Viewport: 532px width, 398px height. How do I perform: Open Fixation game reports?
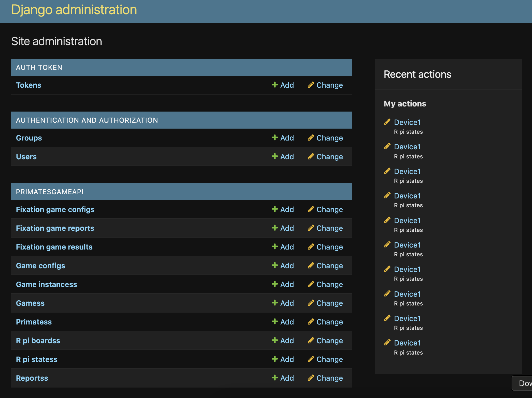click(x=55, y=228)
